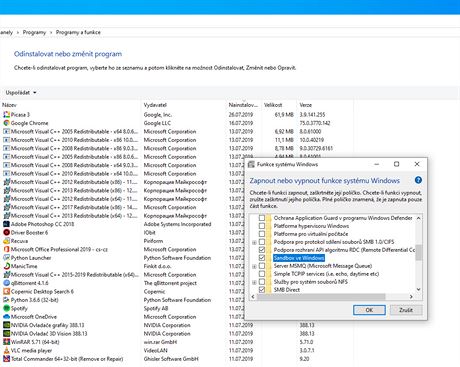Click the Spotify program icon

[x=6, y=308]
